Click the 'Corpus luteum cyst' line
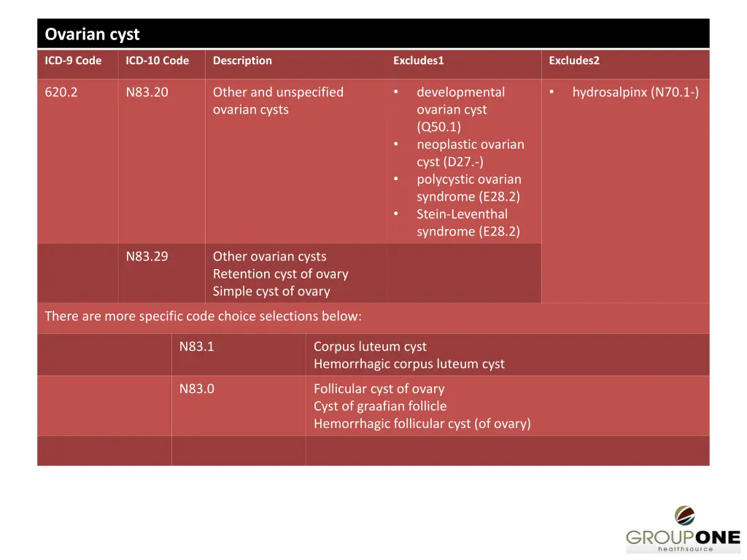Screen dimensions: 747x560 (x=370, y=346)
